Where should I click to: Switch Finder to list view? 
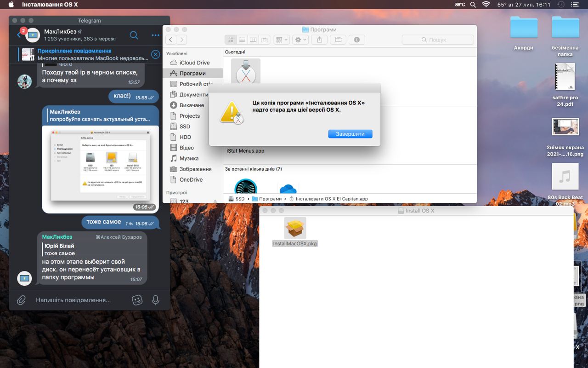[x=242, y=40]
